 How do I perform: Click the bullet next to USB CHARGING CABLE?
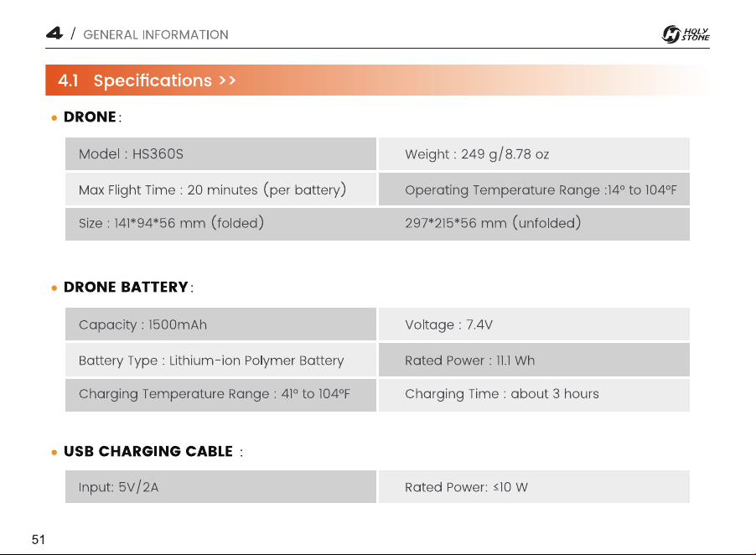point(54,452)
